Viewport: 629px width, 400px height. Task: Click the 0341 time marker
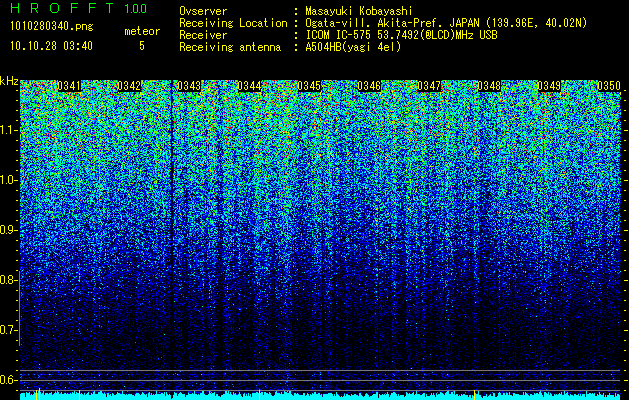tap(69, 86)
